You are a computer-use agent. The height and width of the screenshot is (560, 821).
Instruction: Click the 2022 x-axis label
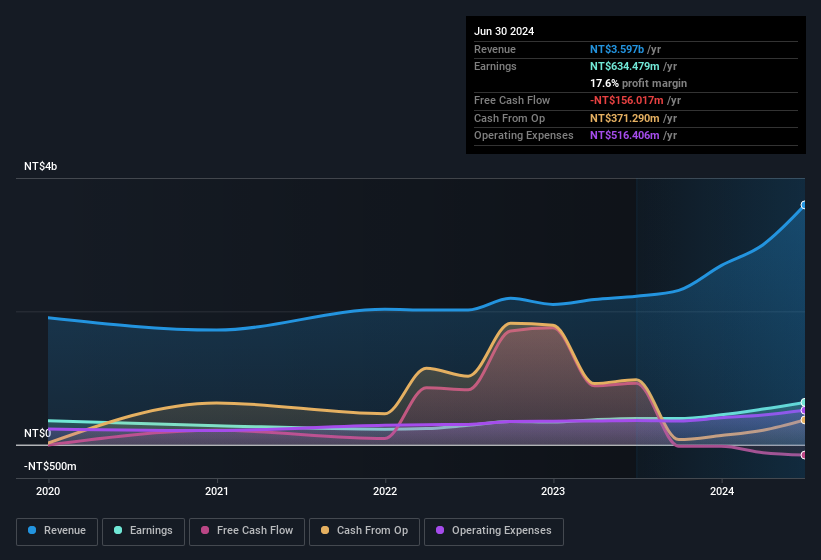(x=385, y=491)
